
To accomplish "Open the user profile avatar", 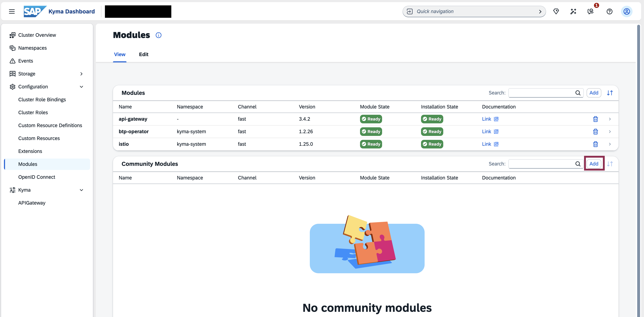I will click(626, 11).
